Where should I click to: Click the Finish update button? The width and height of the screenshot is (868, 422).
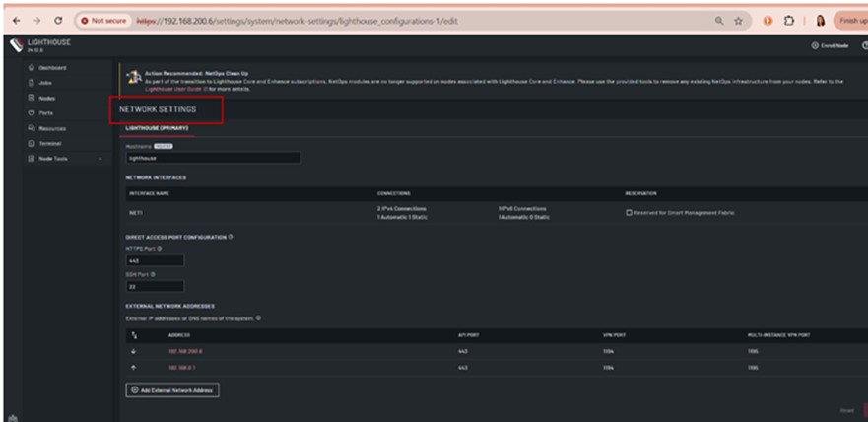point(850,21)
